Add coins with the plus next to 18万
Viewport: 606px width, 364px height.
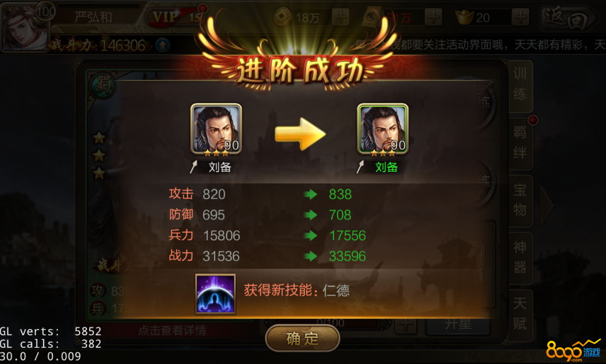340,18
